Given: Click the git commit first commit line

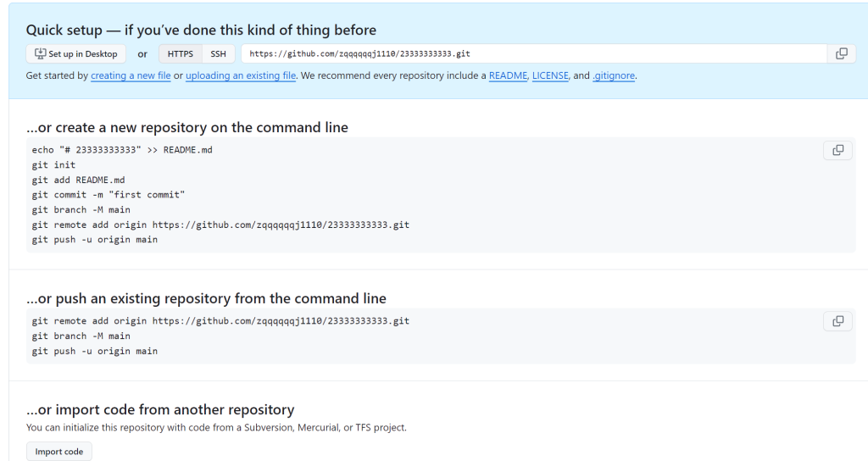Looking at the screenshot, I should 108,194.
